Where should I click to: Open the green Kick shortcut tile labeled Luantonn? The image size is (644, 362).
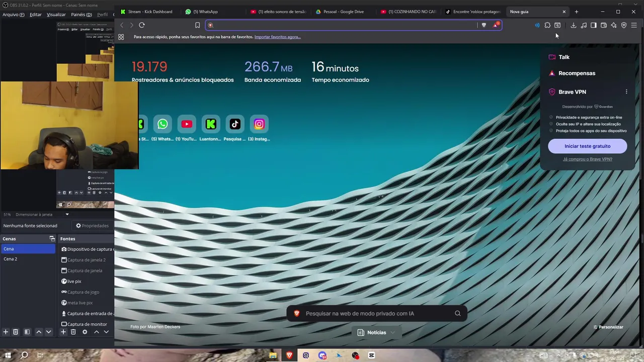click(x=211, y=124)
